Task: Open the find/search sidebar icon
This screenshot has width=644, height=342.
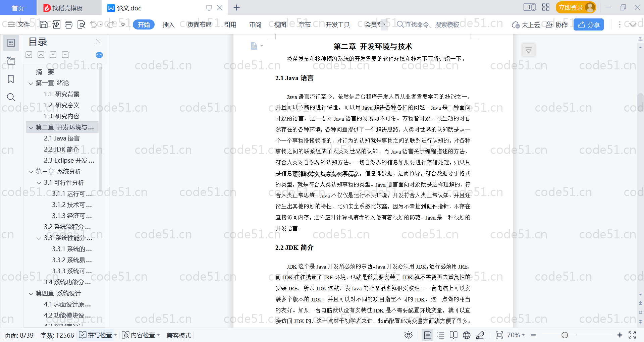Action: pyautogui.click(x=11, y=97)
